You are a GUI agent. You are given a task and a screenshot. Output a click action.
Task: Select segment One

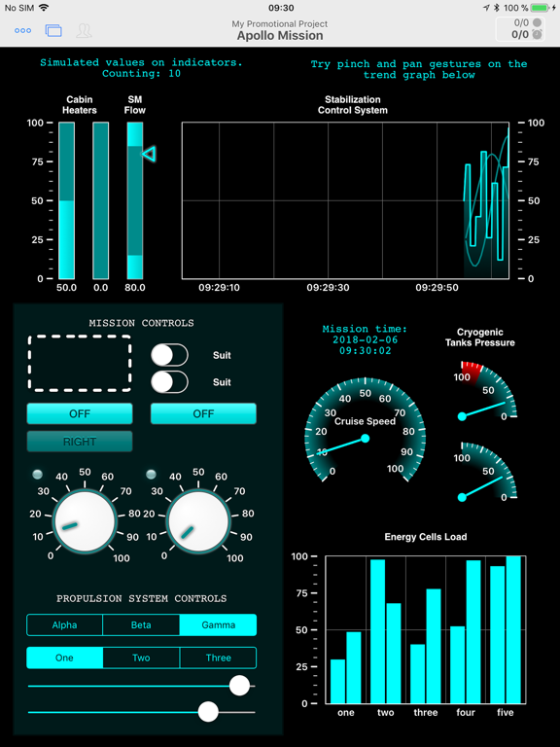point(65,658)
